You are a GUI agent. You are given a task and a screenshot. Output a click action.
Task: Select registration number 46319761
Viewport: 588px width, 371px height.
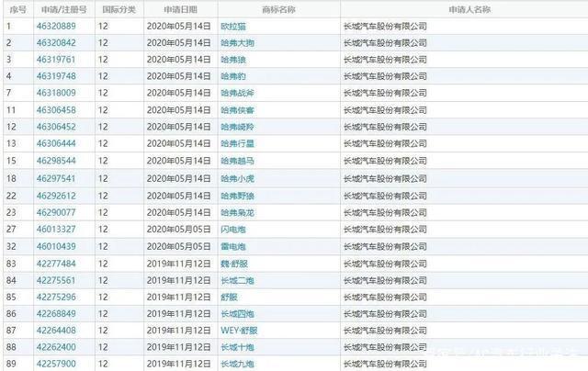(x=55, y=59)
